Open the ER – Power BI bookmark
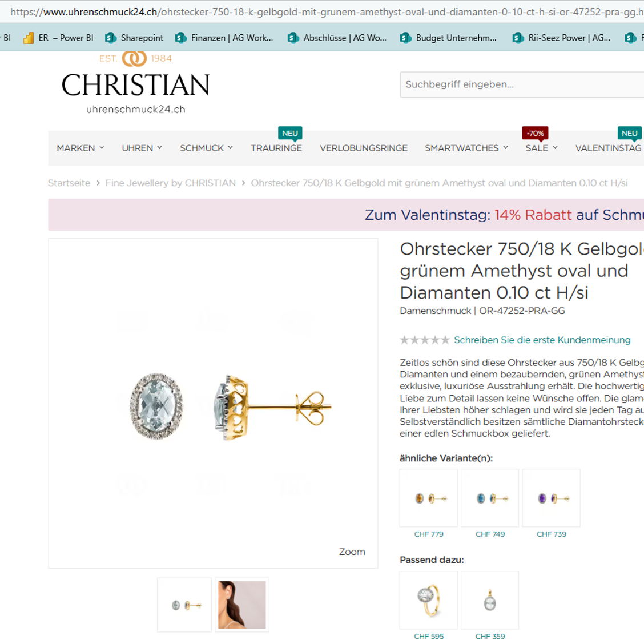Image resolution: width=644 pixels, height=644 pixels. pos(58,38)
